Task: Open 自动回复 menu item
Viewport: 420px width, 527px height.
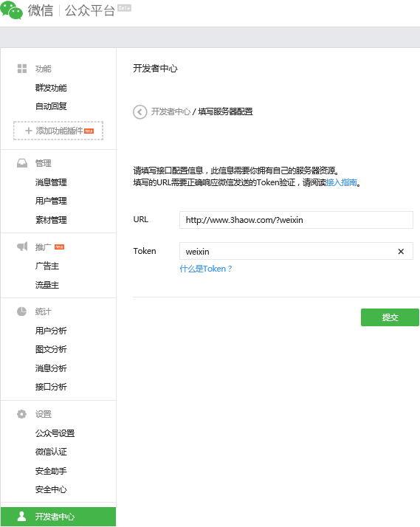Action: (51, 106)
